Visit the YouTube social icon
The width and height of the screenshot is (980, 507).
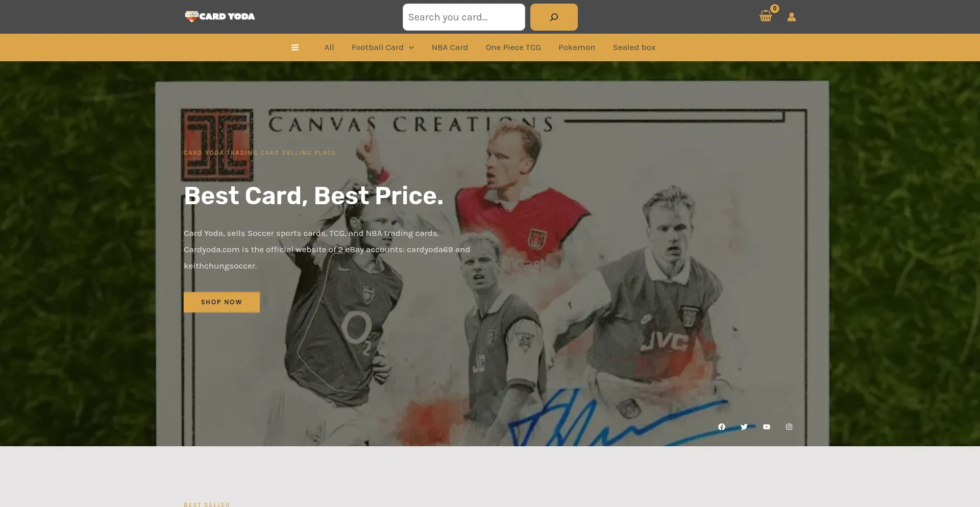click(767, 427)
